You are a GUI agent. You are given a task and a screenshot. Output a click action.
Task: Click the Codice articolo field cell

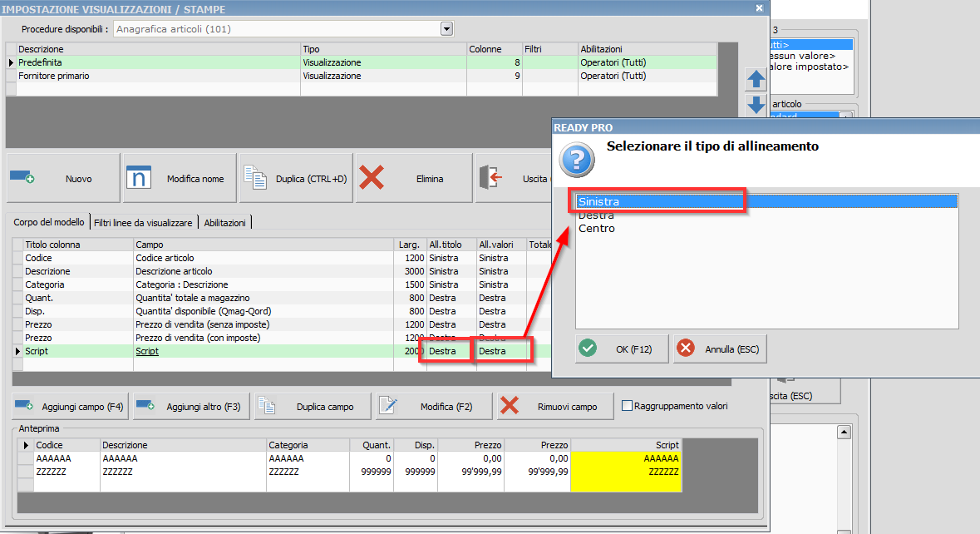(x=263, y=258)
